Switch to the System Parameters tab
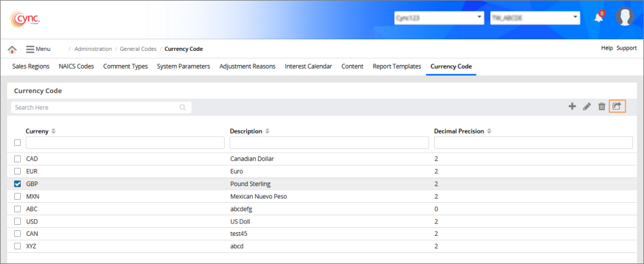Image resolution: width=644 pixels, height=264 pixels. (183, 66)
